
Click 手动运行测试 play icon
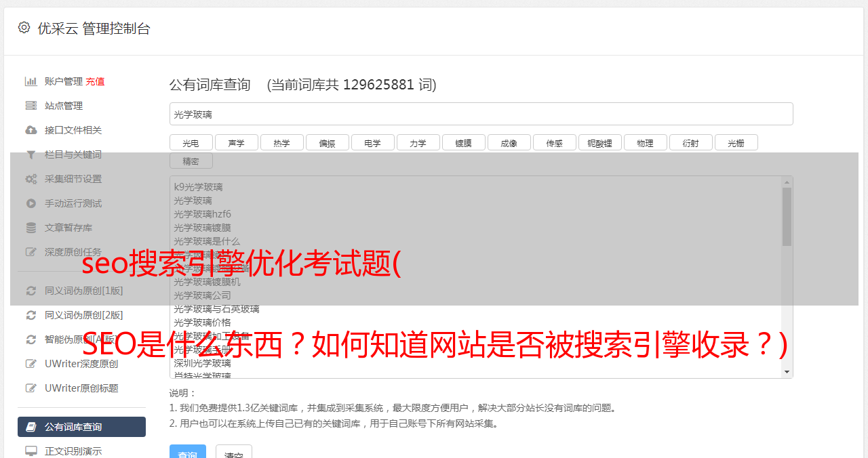coord(31,203)
